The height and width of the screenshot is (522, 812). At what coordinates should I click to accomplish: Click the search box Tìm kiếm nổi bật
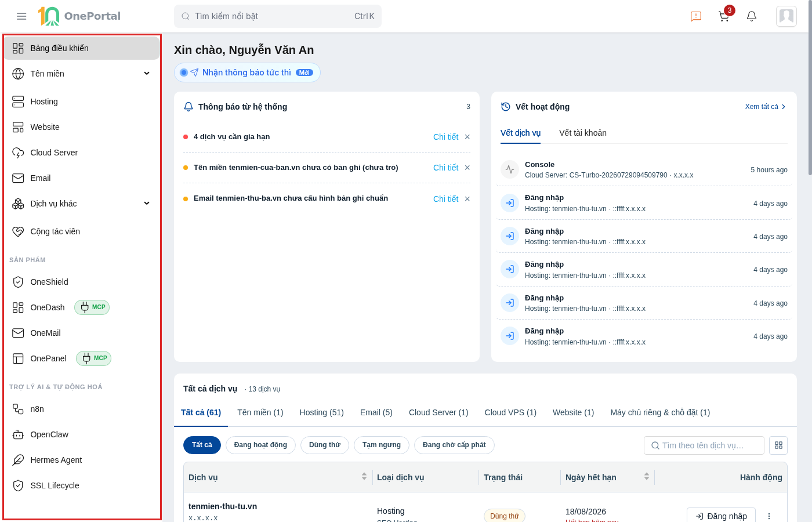coord(278,16)
